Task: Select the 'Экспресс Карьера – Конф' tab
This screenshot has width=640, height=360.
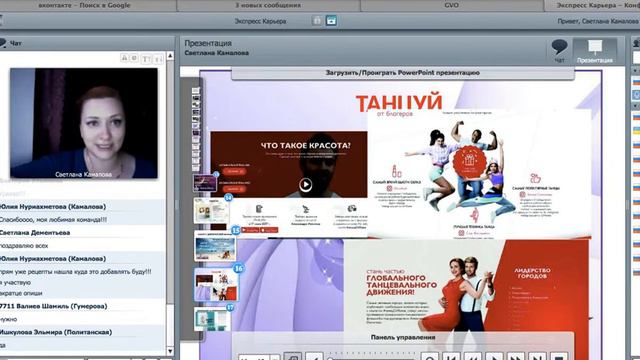Action: (x=592, y=5)
